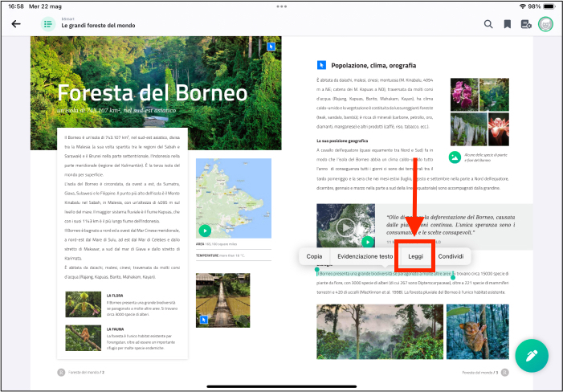Tap the page 3 footer label

480,373
